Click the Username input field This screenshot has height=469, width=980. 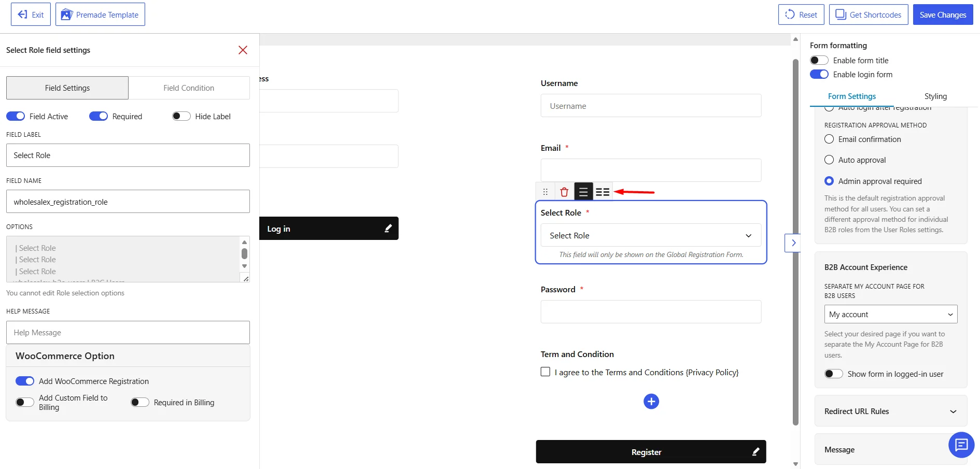coord(651,106)
